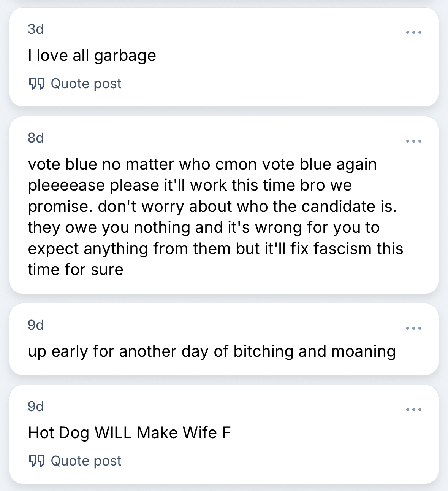The image size is (448, 491).
Task: Click the last line 'time for sure'
Action: pyautogui.click(x=76, y=270)
